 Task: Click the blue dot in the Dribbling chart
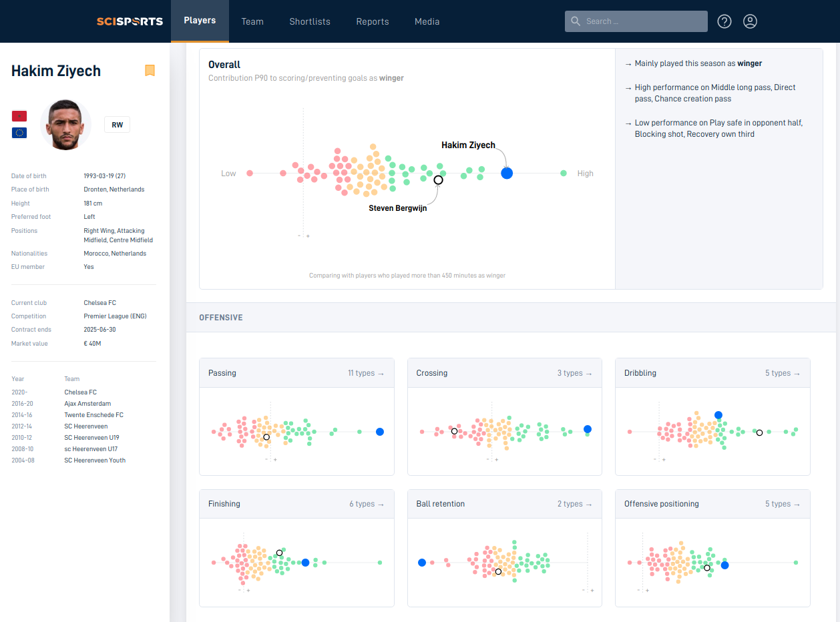tap(718, 414)
